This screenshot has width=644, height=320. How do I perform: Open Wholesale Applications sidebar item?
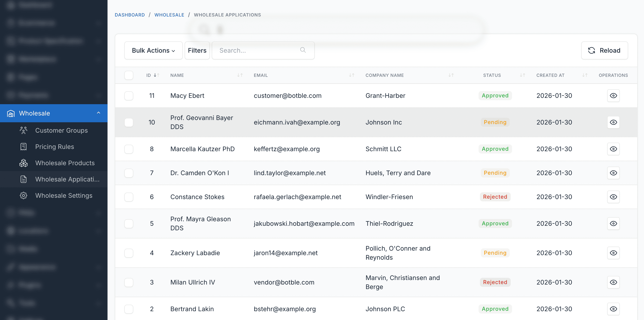(x=67, y=179)
